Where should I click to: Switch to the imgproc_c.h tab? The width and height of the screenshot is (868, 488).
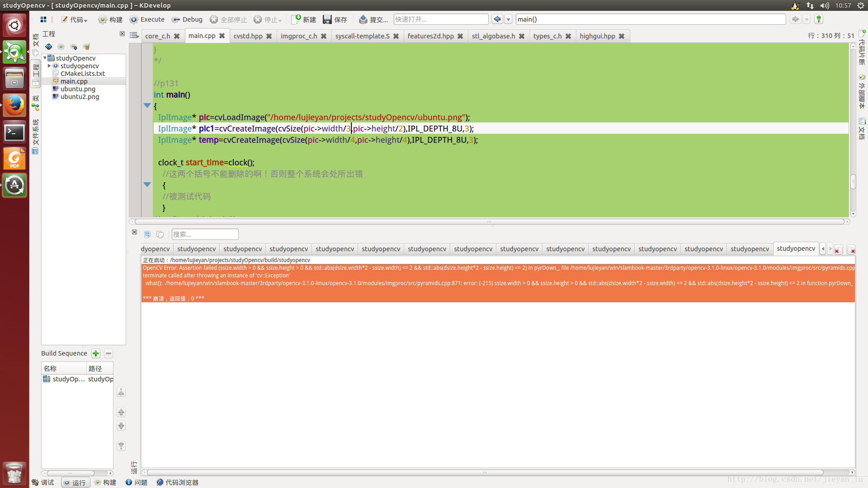pos(299,36)
